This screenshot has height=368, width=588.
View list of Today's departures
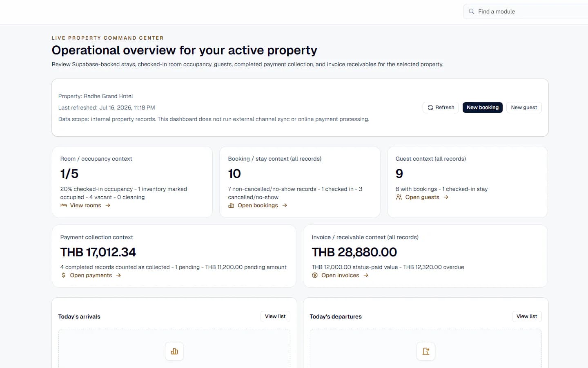(527, 316)
